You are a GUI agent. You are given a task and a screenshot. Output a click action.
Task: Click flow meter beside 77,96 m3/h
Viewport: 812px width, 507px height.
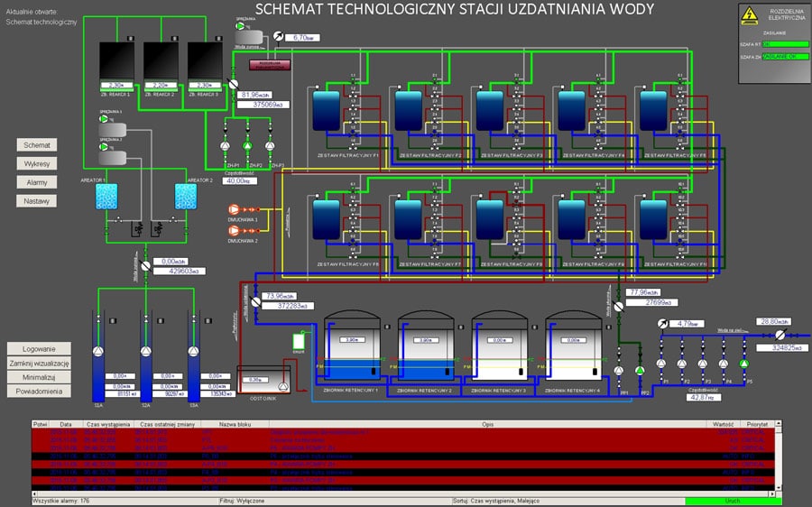(619, 306)
